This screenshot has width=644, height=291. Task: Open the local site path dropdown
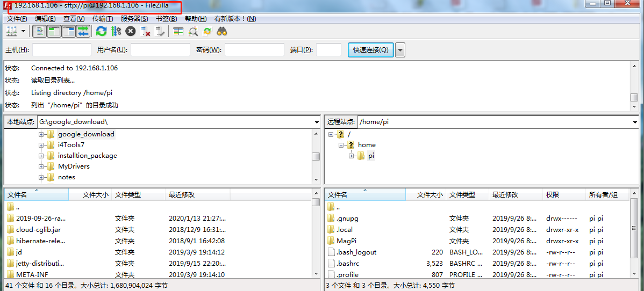pyautogui.click(x=317, y=122)
